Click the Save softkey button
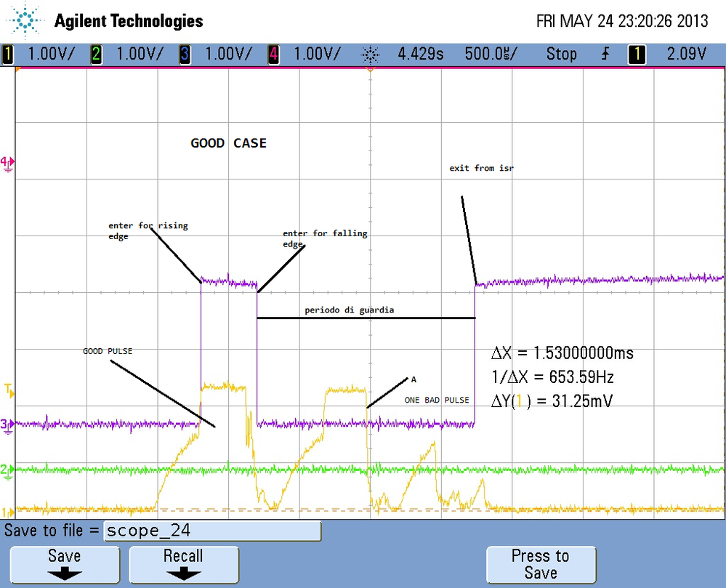This screenshot has height=588, width=726. click(65, 565)
